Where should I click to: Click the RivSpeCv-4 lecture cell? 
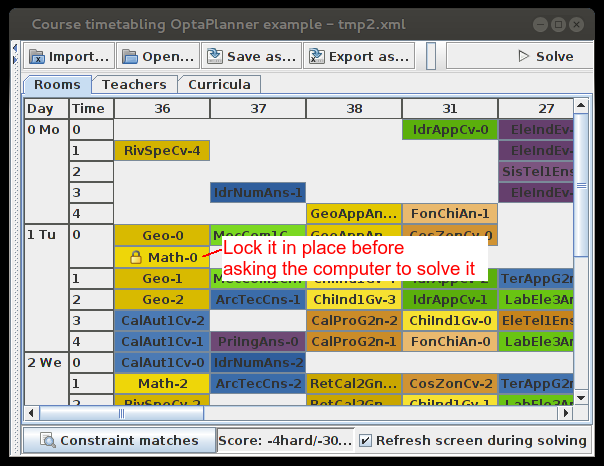point(162,150)
